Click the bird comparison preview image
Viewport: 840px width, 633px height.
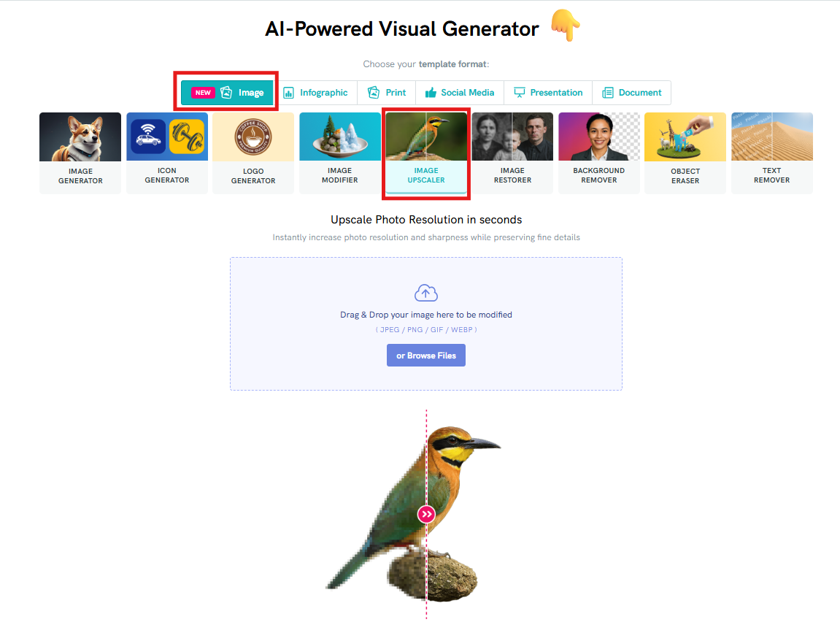tap(414, 513)
